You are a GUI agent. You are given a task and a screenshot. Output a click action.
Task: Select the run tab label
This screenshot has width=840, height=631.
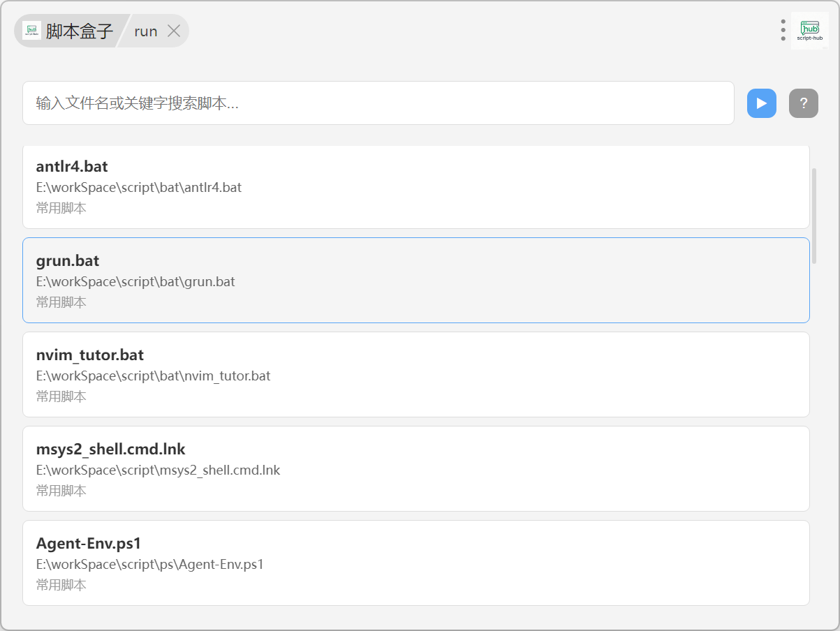tap(146, 31)
